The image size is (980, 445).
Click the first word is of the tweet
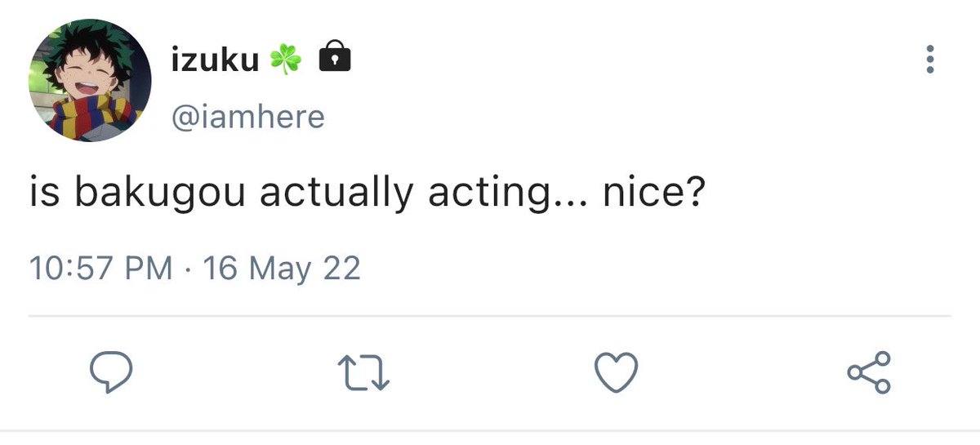click(42, 197)
